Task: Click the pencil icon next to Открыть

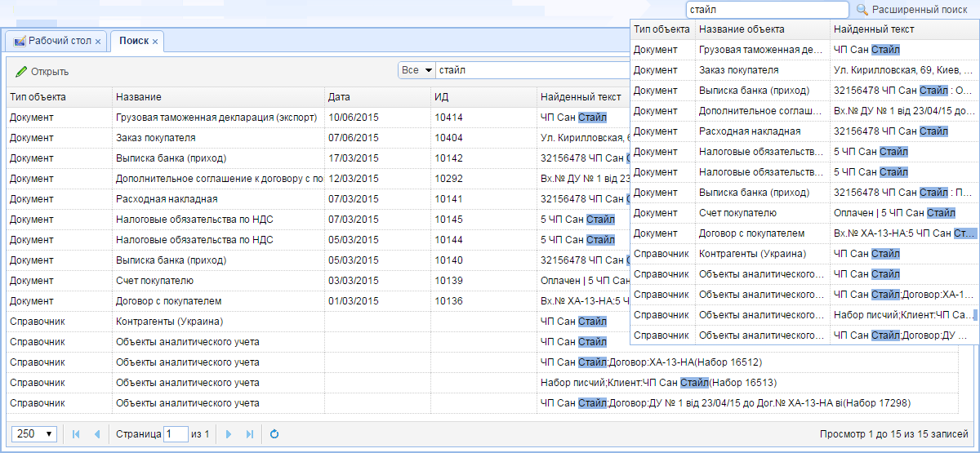Action: point(21,71)
